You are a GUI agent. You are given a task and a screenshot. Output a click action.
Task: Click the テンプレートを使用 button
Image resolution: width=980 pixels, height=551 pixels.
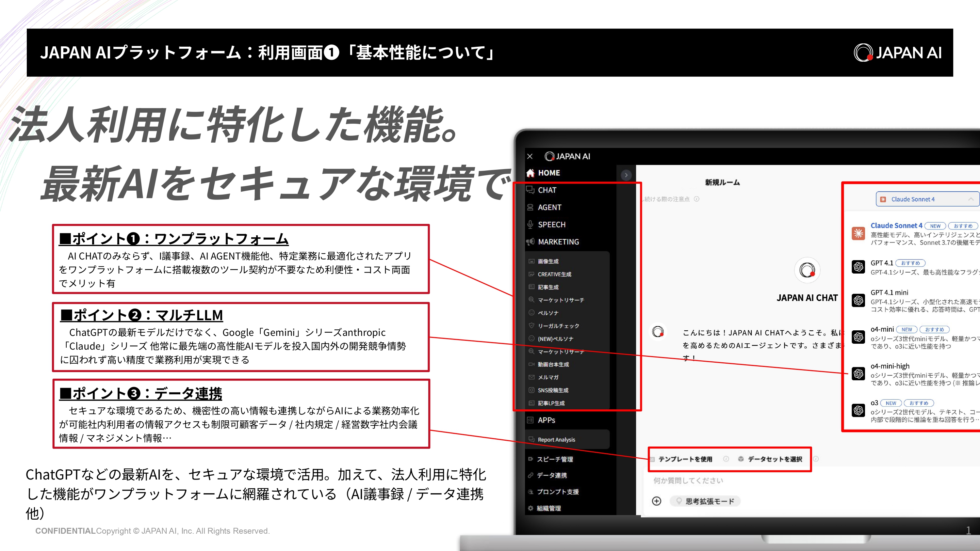pyautogui.click(x=687, y=459)
